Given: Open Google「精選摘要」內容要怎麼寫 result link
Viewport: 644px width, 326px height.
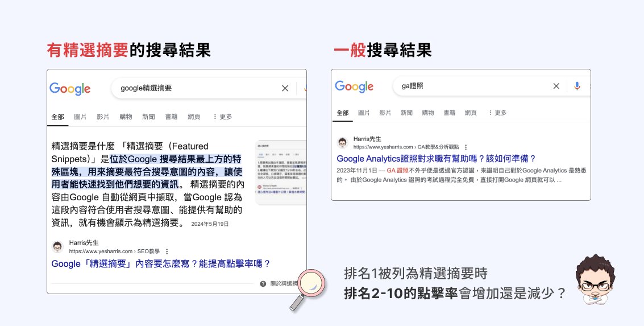Looking at the screenshot, I should click(161, 263).
